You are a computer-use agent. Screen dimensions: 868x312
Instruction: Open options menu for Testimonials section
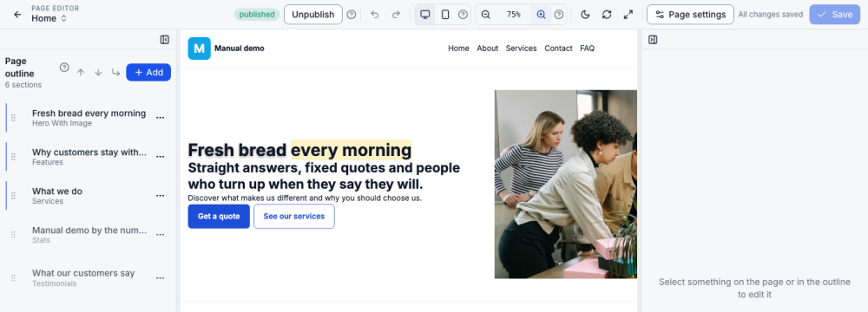(160, 277)
